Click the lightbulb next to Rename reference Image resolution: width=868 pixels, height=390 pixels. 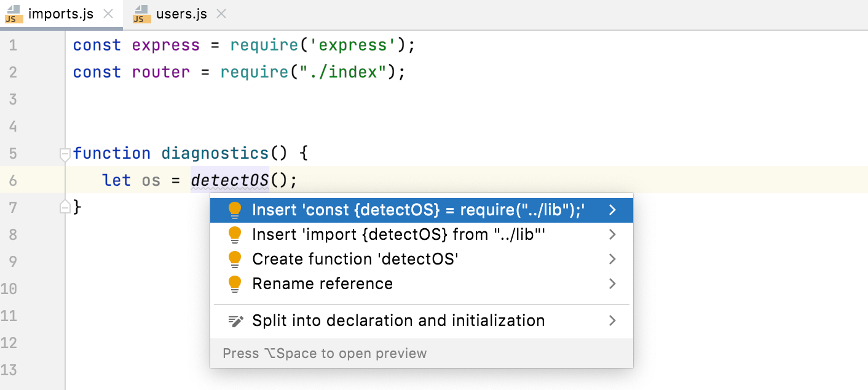click(x=235, y=284)
